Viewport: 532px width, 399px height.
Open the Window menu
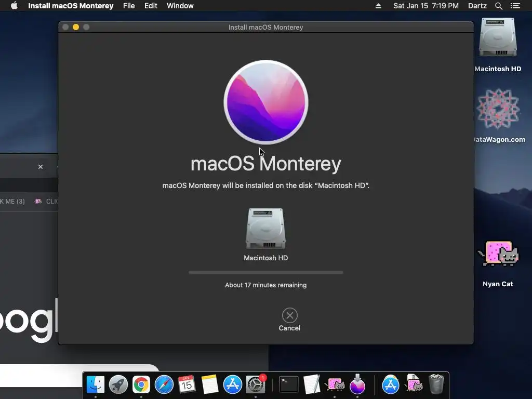(x=180, y=6)
